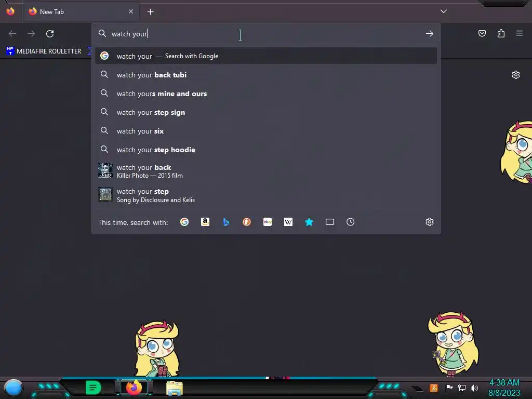Open MEDIAFIRE ROULETTER bookmark
This screenshot has height=399, width=532.
tap(44, 51)
